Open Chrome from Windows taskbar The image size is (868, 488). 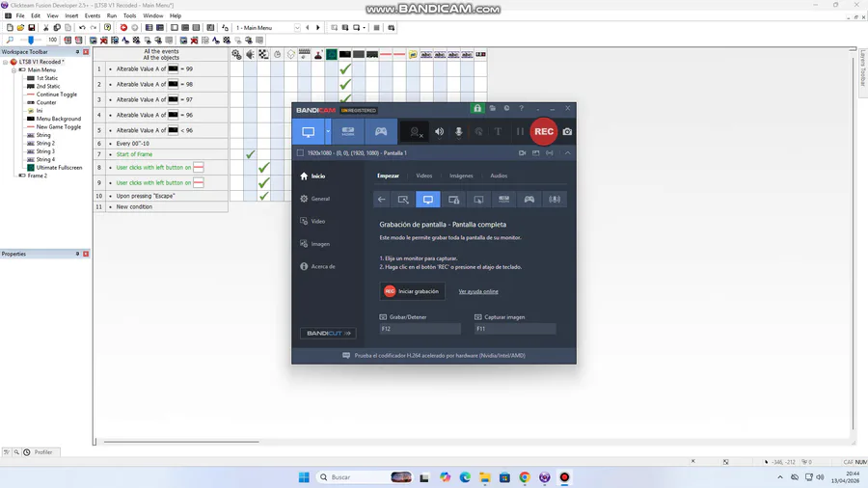tap(525, 477)
